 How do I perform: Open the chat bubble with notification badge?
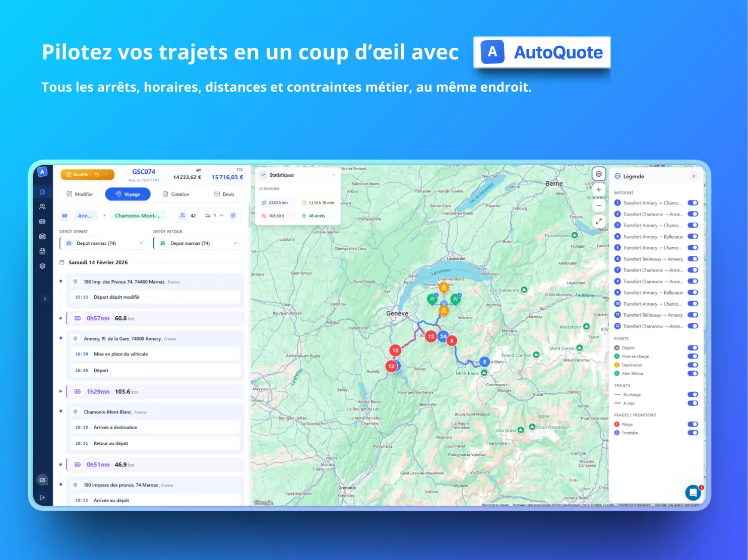(x=693, y=493)
